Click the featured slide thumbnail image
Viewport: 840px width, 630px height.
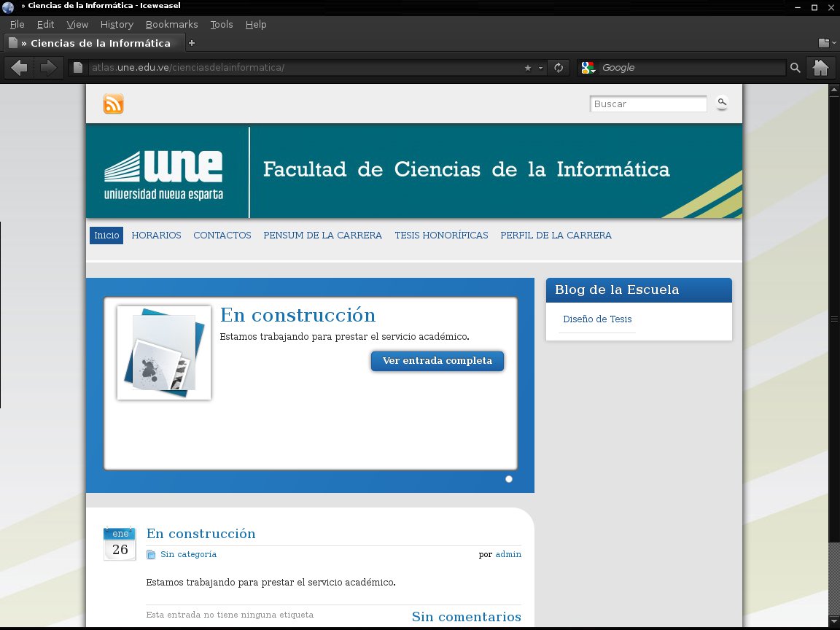164,352
